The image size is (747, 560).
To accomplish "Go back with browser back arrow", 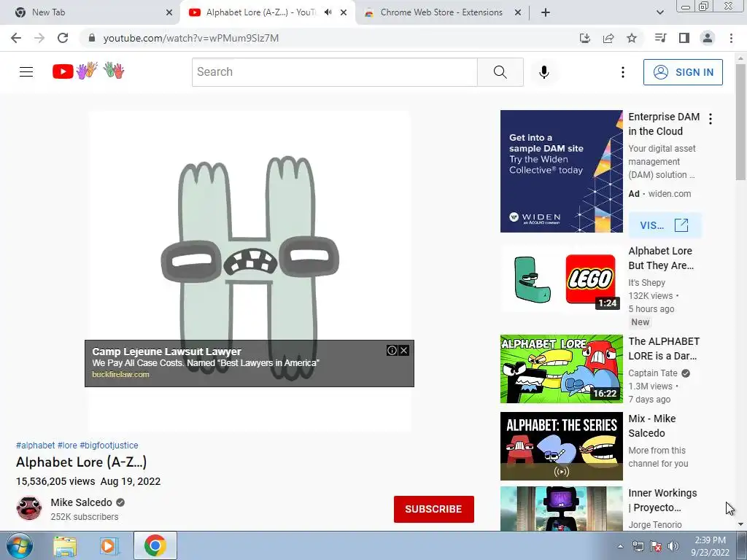I will tap(16, 38).
